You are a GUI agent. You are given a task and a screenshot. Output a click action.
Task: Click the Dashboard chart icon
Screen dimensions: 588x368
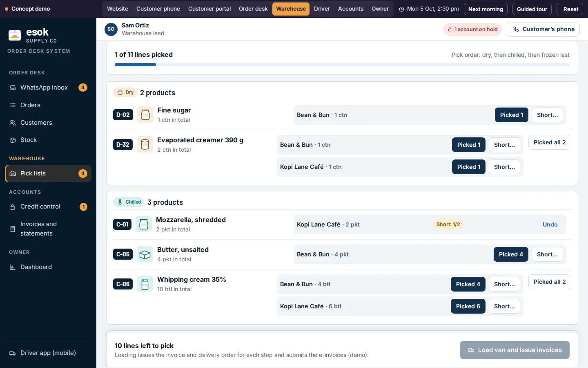(x=13, y=267)
